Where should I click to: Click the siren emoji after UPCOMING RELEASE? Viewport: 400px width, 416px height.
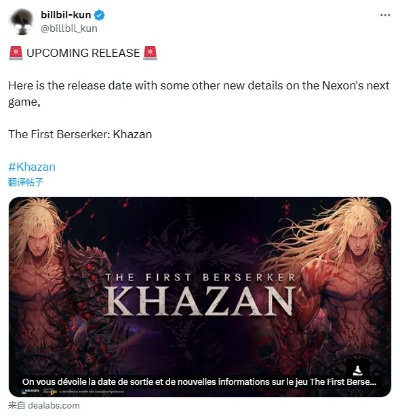pos(150,53)
